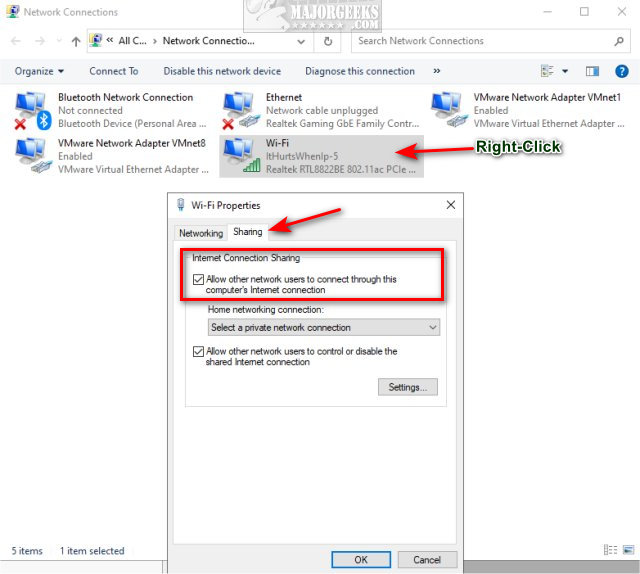Confirm with the OK button
This screenshot has width=640, height=574.
(x=361, y=560)
